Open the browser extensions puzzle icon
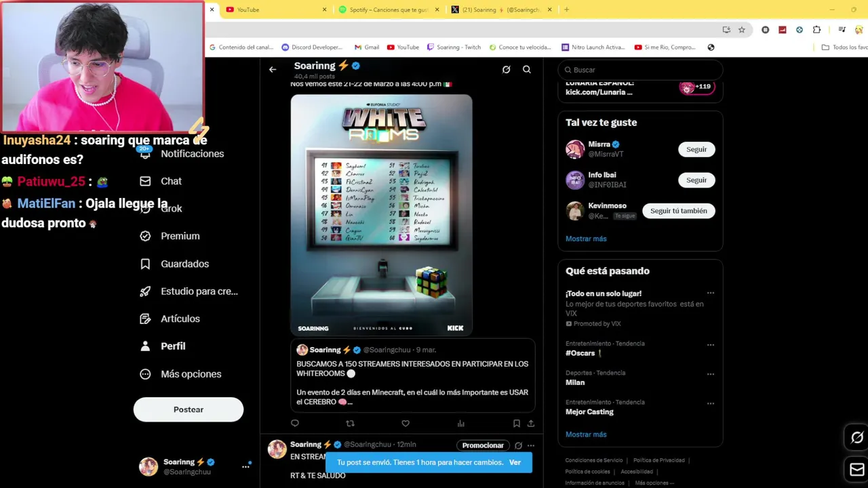The height and width of the screenshot is (488, 868). (816, 30)
